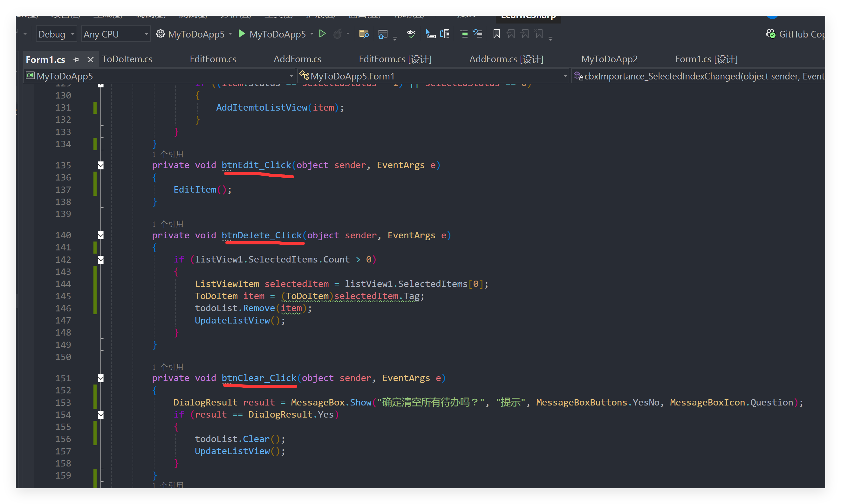This screenshot has height=504, width=841.
Task: Collapse if block at line 154
Action: click(101, 415)
